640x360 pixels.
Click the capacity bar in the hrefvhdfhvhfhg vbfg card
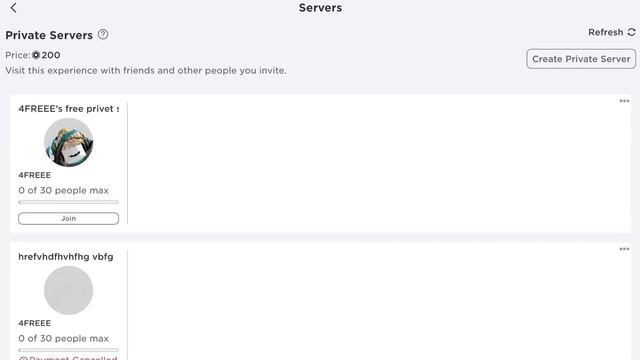(69, 350)
